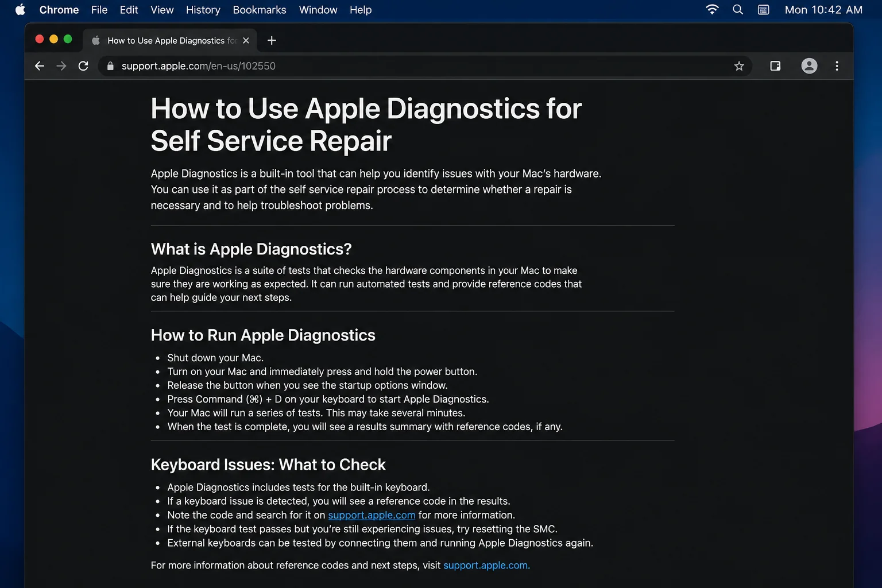This screenshot has width=882, height=588.
Task: Click the intro paragraph under the title
Action: 376,189
